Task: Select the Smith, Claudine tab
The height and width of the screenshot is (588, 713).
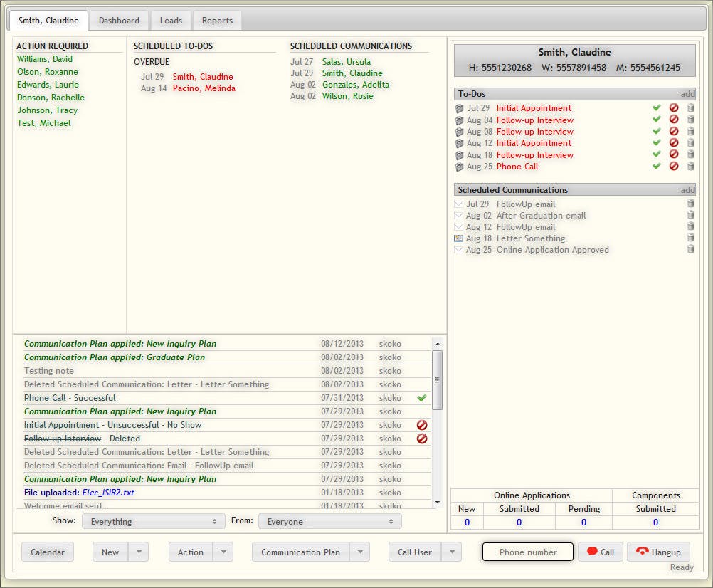Action: point(48,21)
